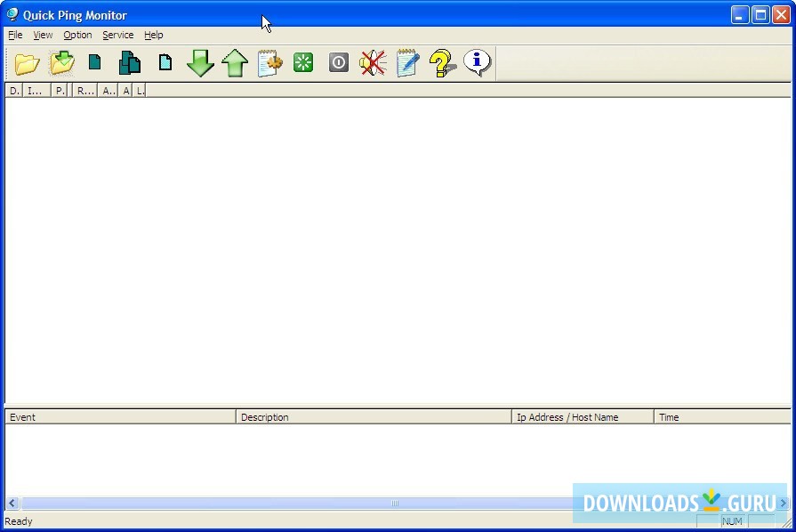Click the green asterisk square icon
The width and height of the screenshot is (796, 532).
click(x=303, y=62)
